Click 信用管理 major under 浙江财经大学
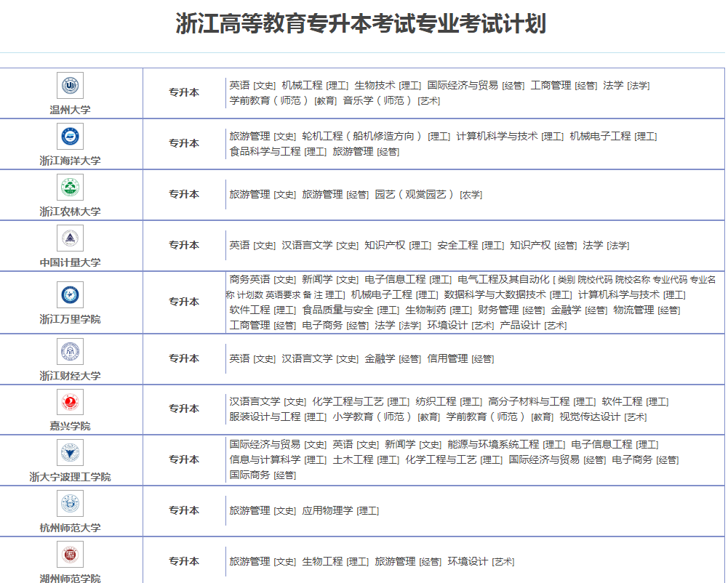The image size is (728, 583). click(x=447, y=358)
